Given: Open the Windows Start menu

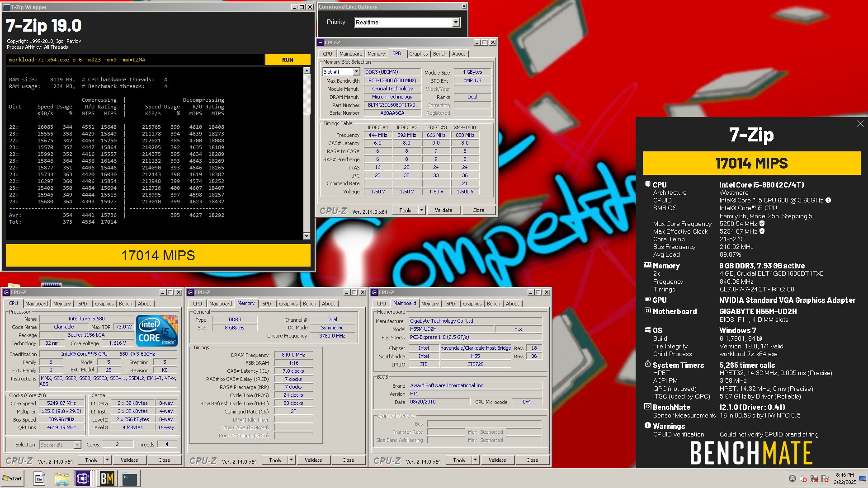Looking at the screenshot, I should click(x=13, y=479).
